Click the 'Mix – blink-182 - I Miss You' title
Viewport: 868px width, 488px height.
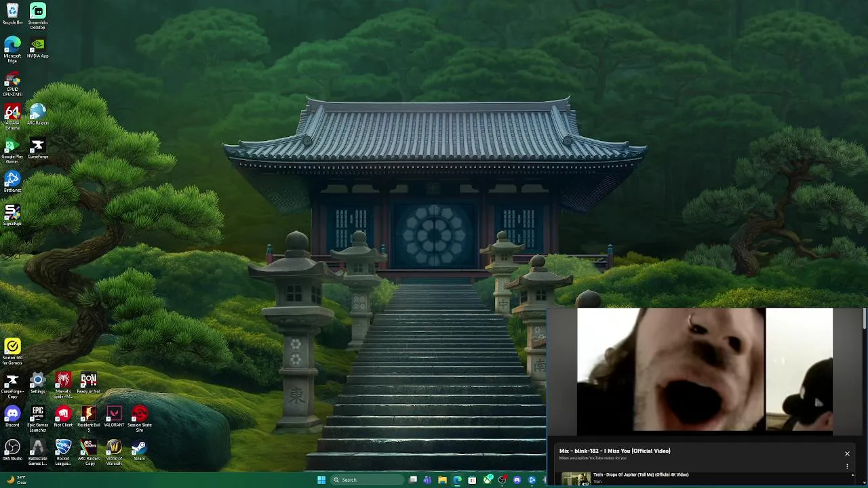[614, 451]
